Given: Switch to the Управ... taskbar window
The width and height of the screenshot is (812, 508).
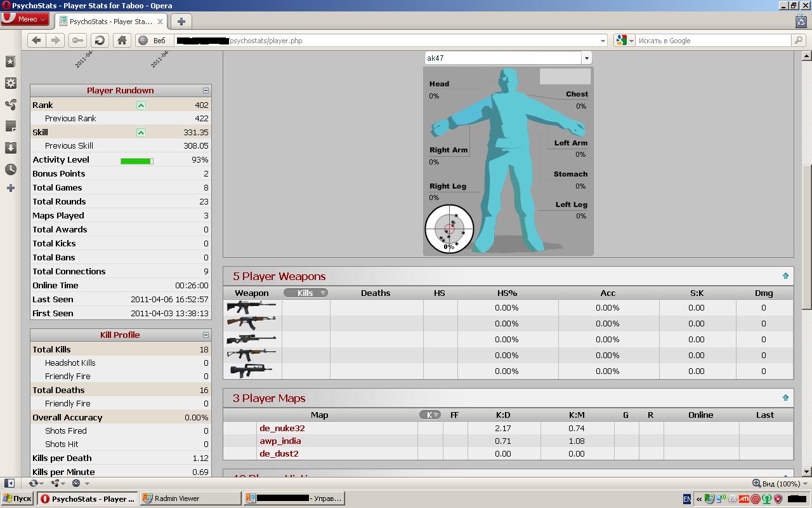Looking at the screenshot, I should click(x=294, y=498).
